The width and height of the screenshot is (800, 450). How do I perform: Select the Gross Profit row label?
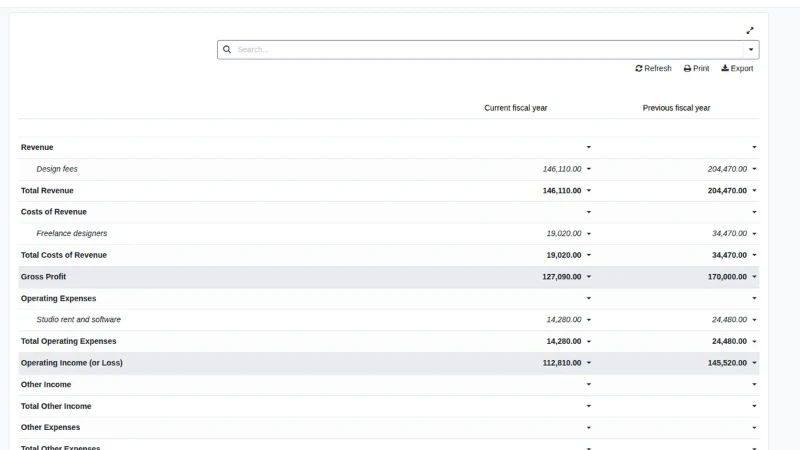tap(43, 277)
